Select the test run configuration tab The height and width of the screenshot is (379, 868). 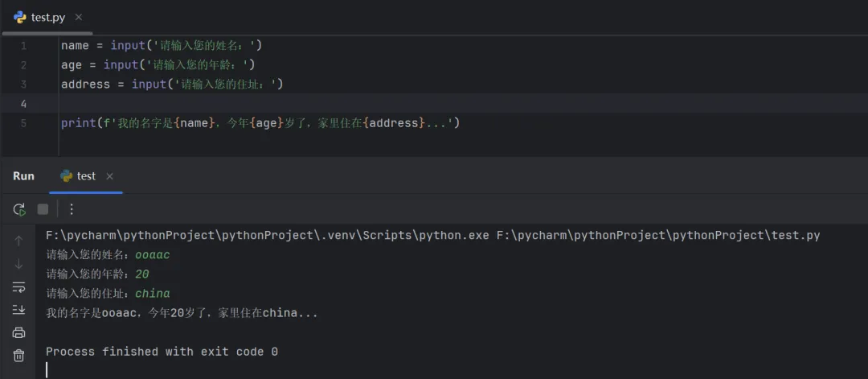point(86,176)
